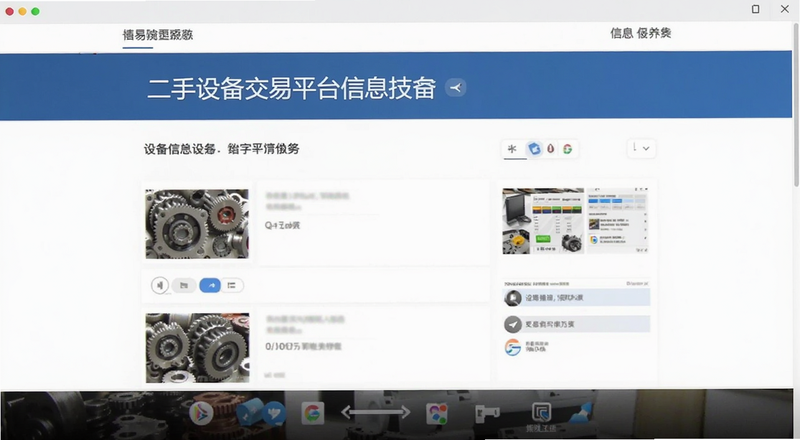This screenshot has width=800, height=440.
Task: Click the gray folder pill button
Action: coord(184,285)
